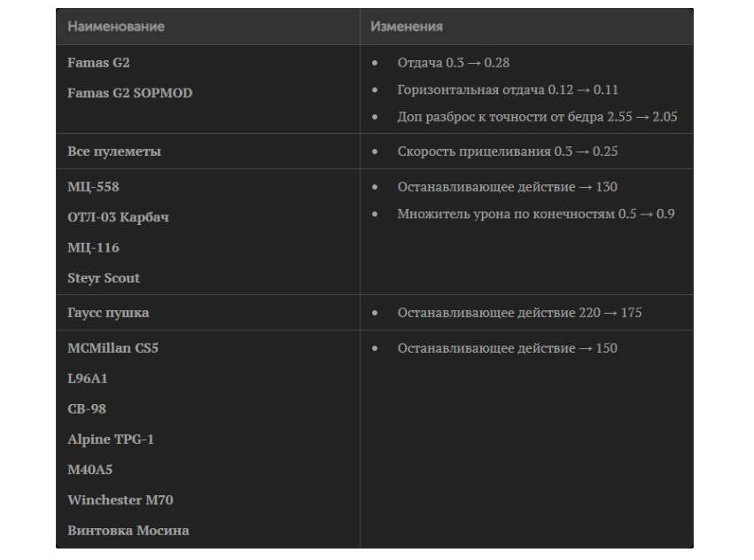The image size is (754, 560).
Task: Click Множитель урона по конечностям line
Action: tap(536, 214)
